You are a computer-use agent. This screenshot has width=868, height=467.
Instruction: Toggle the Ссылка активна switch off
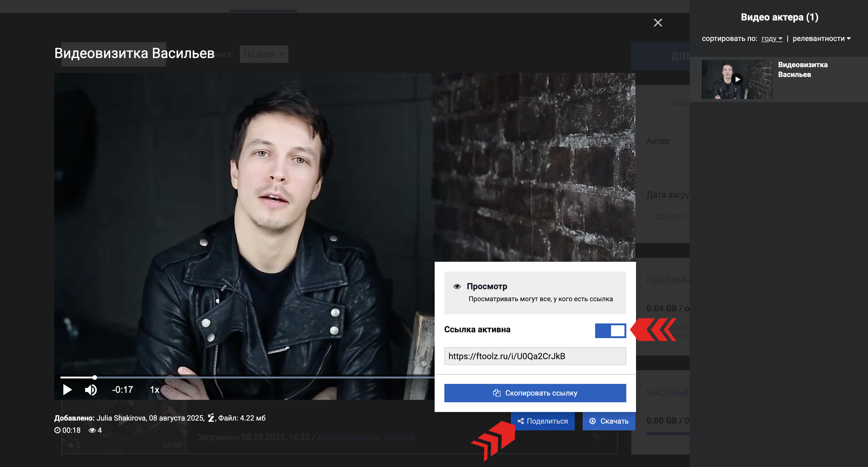point(610,330)
